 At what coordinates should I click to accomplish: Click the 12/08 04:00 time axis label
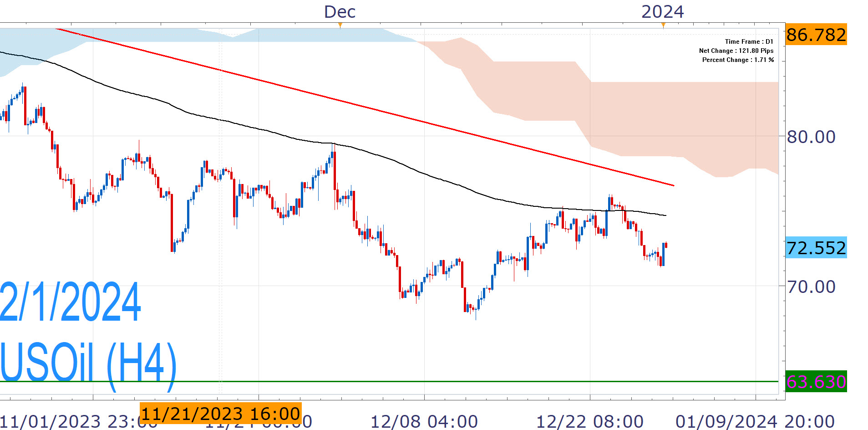pyautogui.click(x=424, y=422)
